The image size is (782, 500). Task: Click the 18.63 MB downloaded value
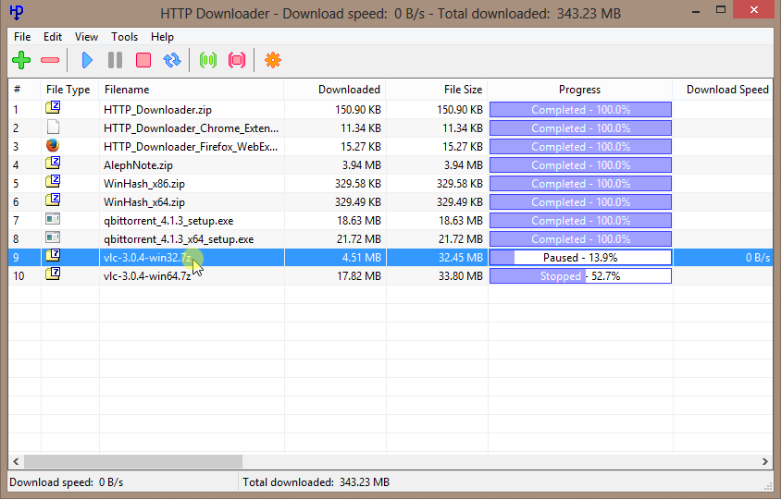click(359, 220)
